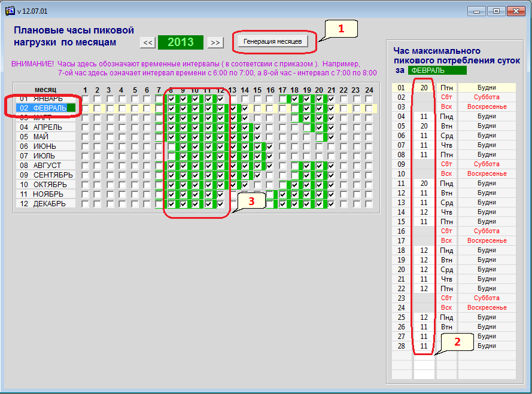
Task: Uncheck hour 21 for ОКТЯБРЬ
Action: coord(332,185)
